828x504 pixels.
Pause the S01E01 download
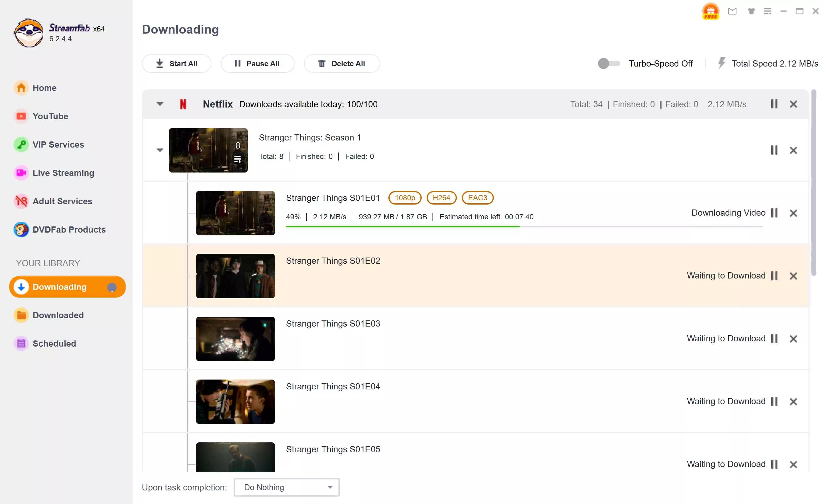[x=774, y=213]
